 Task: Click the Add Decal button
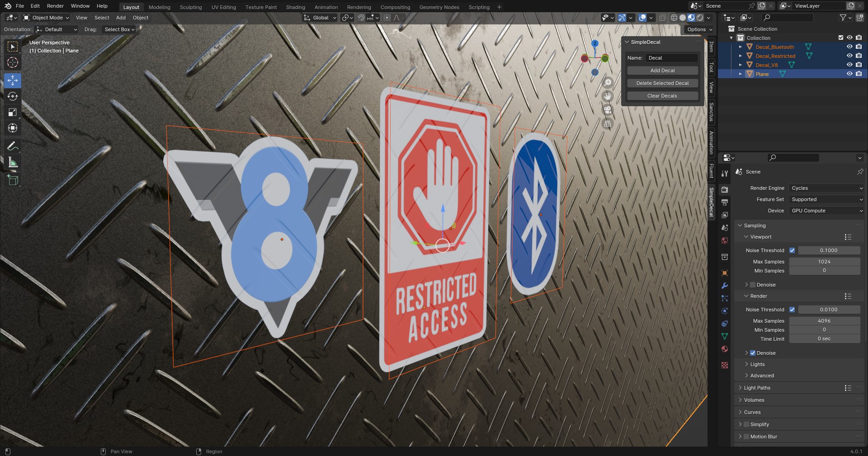point(662,71)
